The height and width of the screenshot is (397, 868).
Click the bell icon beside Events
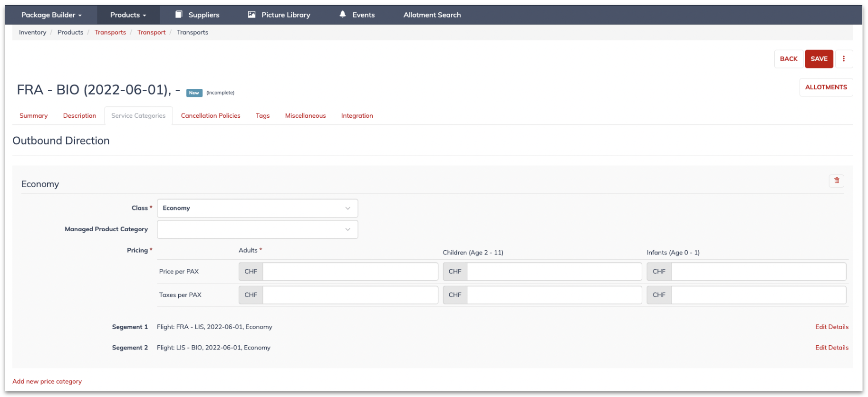pos(343,14)
